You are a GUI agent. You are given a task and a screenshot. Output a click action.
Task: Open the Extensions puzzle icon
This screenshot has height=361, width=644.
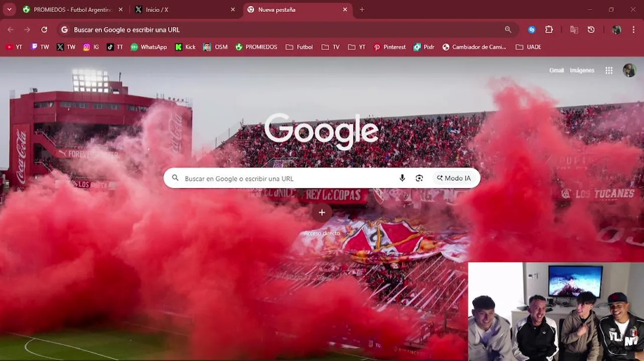(549, 30)
